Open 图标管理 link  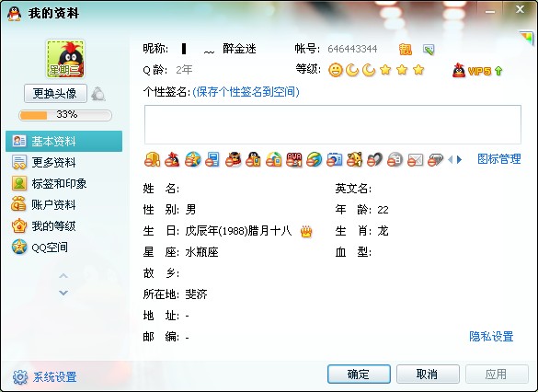click(498, 159)
